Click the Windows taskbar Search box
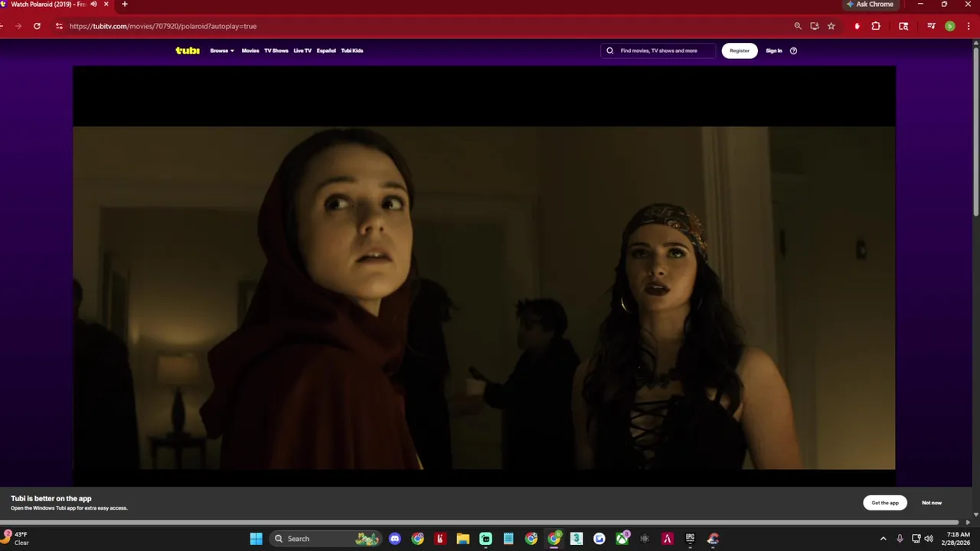Screen dimensions: 980x551 pos(326,539)
